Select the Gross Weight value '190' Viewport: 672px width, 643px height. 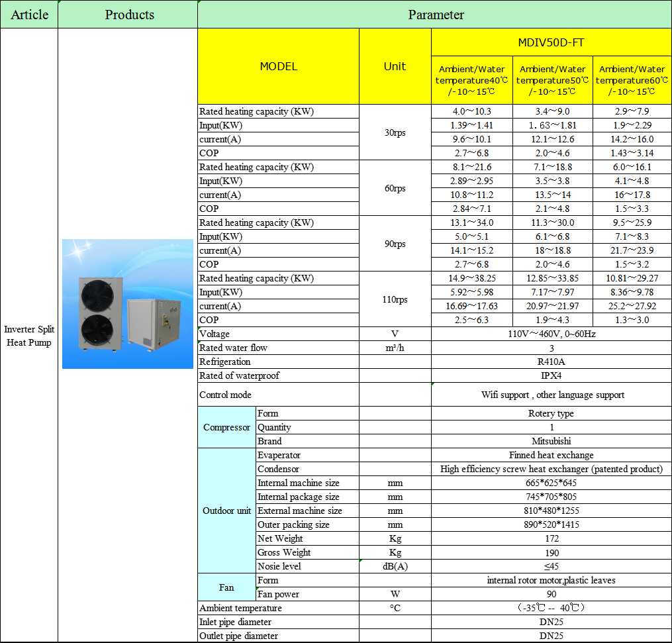coord(551,552)
